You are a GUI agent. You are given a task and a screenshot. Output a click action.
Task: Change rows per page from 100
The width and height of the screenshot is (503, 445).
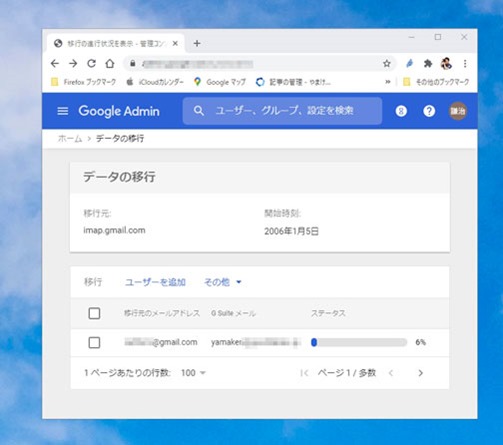tap(193, 373)
